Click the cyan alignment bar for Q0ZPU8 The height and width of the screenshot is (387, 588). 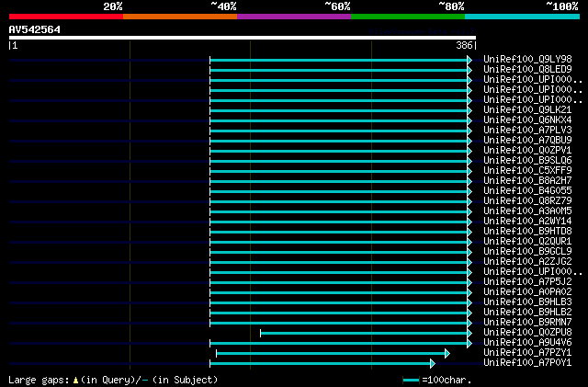(x=364, y=333)
